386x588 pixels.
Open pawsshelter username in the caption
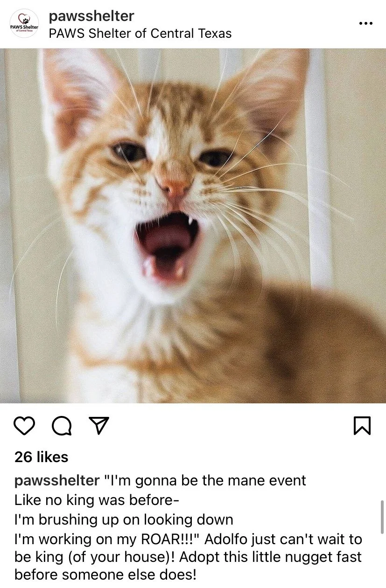click(x=57, y=481)
